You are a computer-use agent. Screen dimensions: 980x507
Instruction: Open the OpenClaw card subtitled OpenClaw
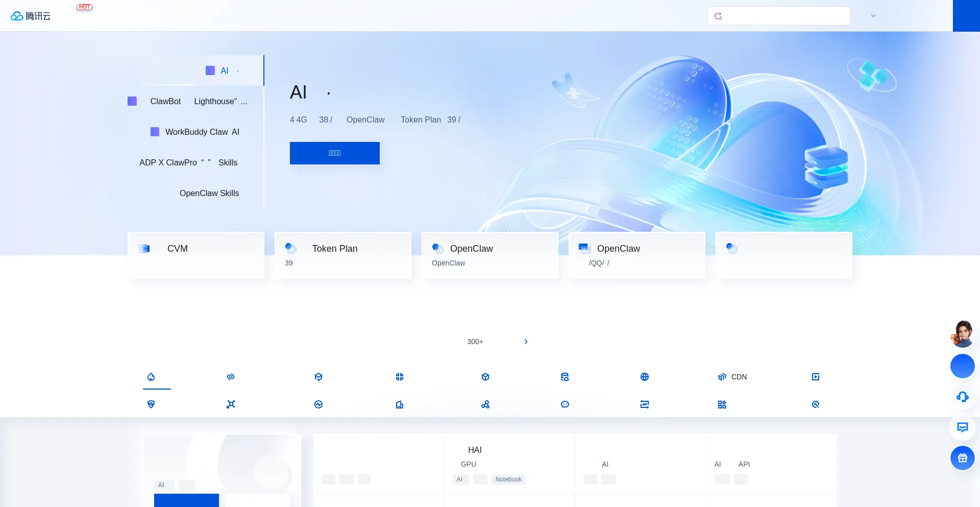pyautogui.click(x=490, y=255)
